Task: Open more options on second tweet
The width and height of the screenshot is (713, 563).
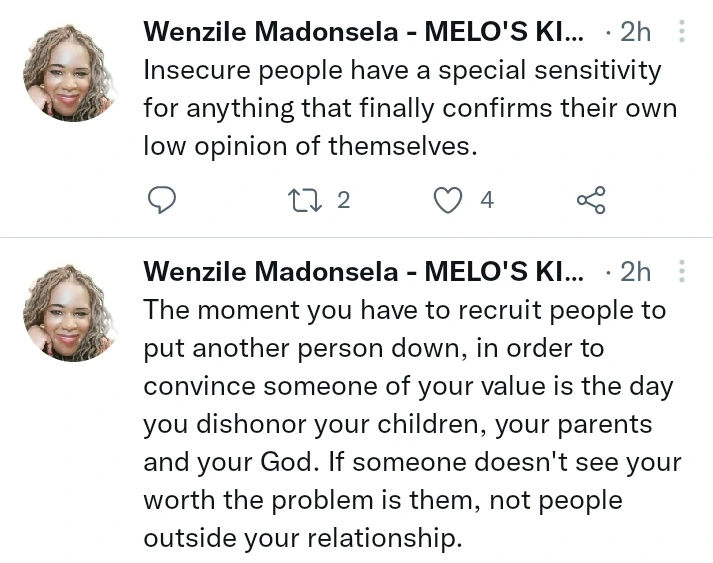Action: point(681,271)
